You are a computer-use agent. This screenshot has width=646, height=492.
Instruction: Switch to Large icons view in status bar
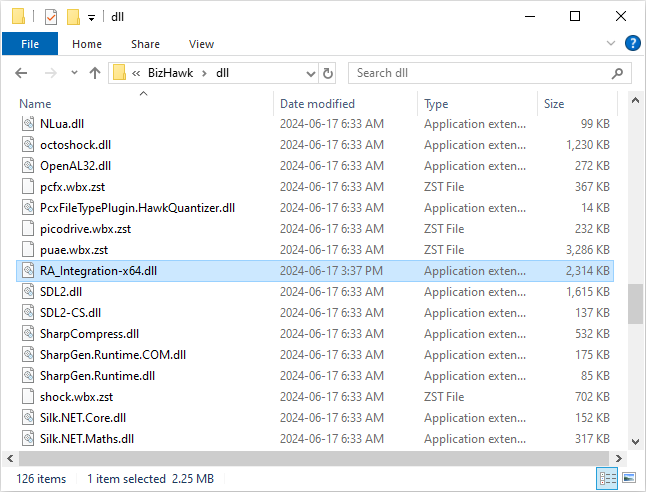629,478
